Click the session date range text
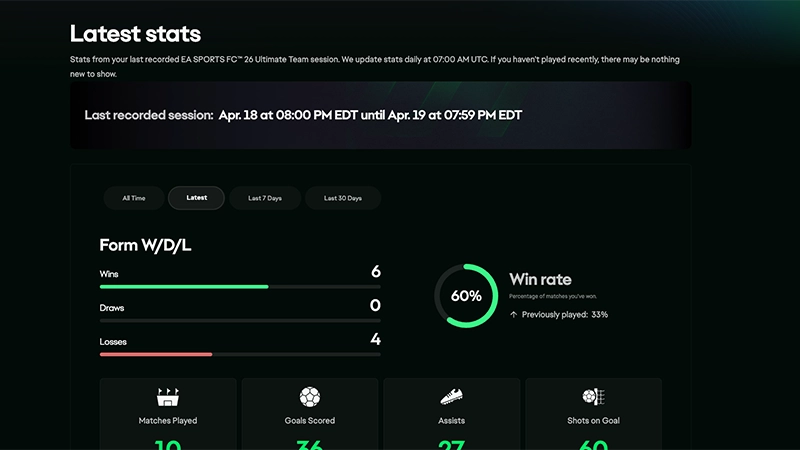Image resolution: width=800 pixels, height=450 pixels. click(x=370, y=115)
